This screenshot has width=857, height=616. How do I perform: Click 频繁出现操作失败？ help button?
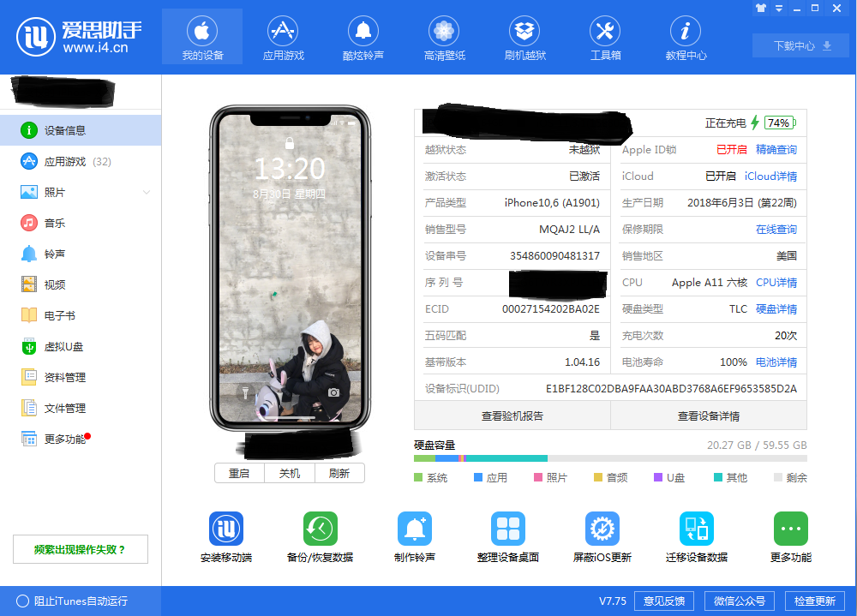click(81, 549)
